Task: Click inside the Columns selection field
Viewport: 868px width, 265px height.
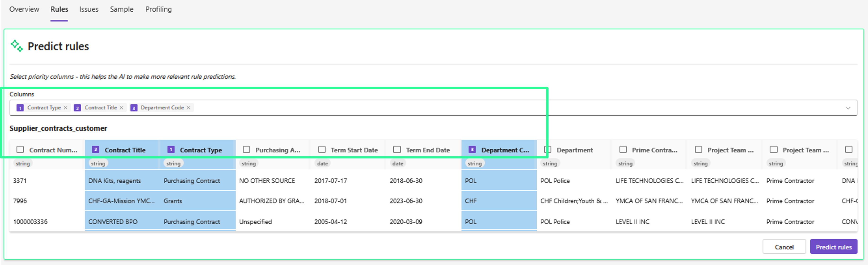Action: (472, 108)
